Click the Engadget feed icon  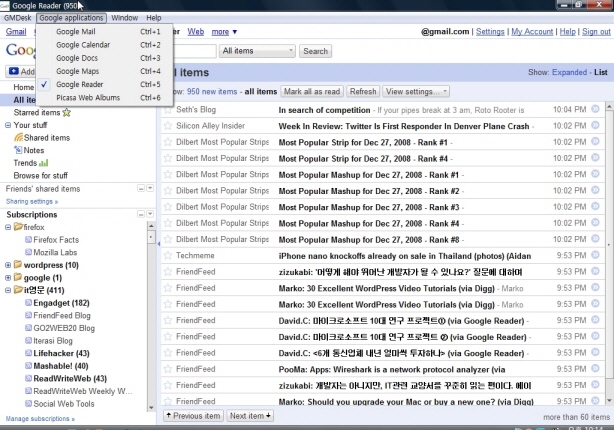[28, 302]
